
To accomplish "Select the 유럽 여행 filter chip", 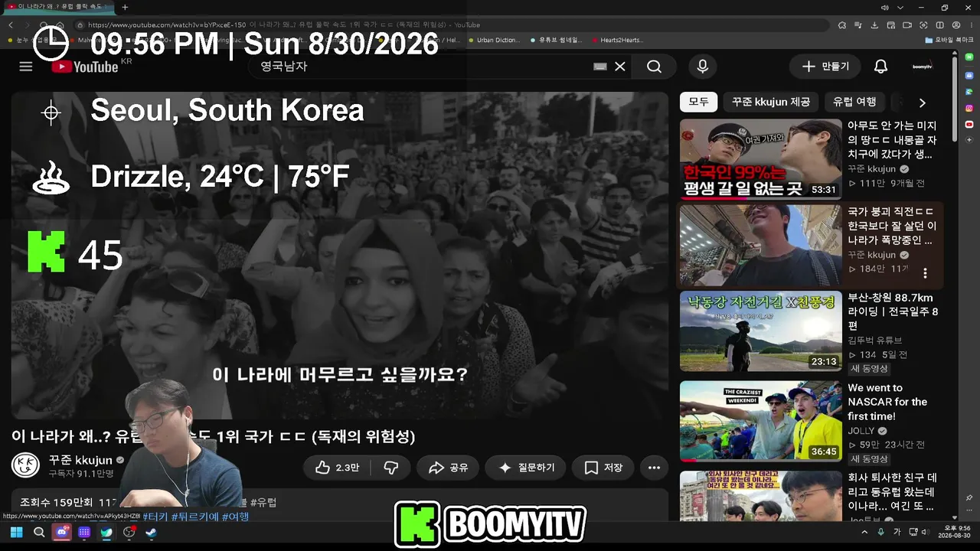I will (x=854, y=102).
